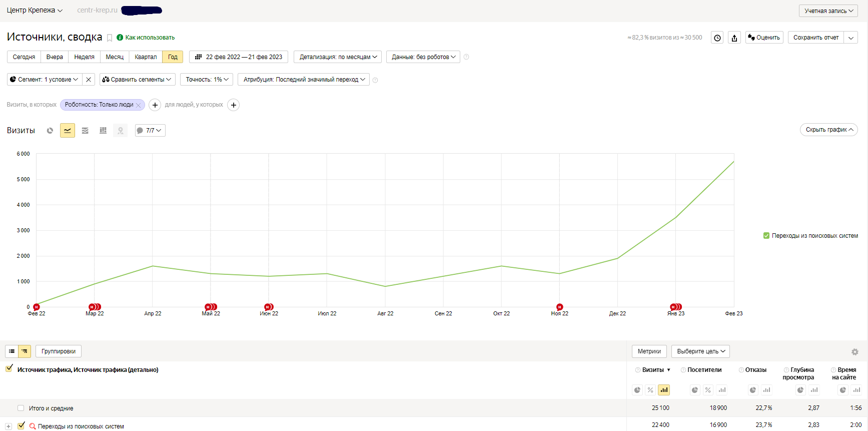Bookmark the report with flag icon
Screen dimensions: 868x431
[x=110, y=38]
